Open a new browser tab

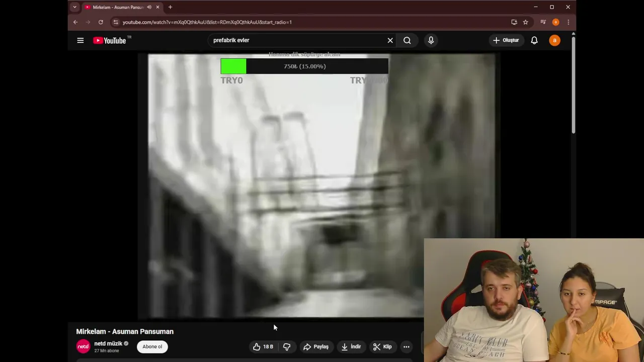(170, 7)
